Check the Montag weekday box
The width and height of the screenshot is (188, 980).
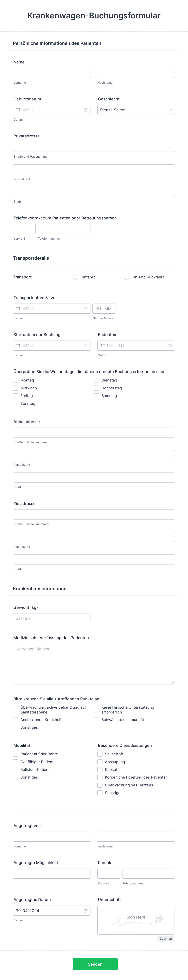(16, 380)
